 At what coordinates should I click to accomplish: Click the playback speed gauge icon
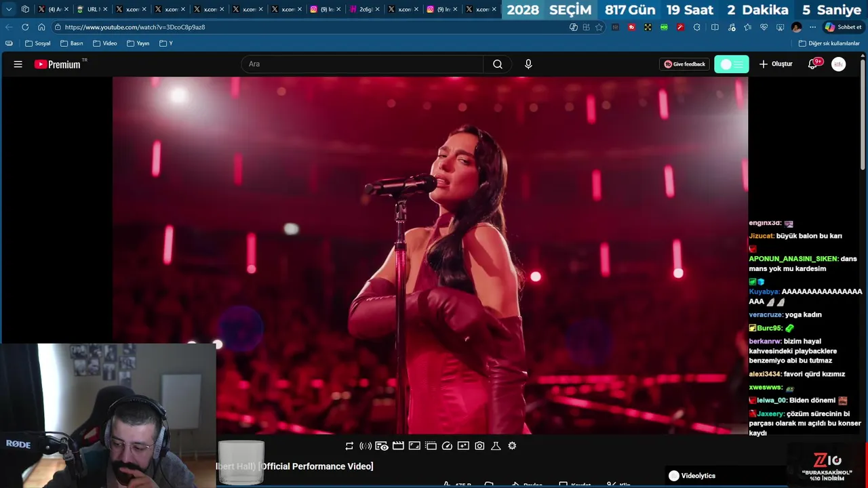click(447, 446)
